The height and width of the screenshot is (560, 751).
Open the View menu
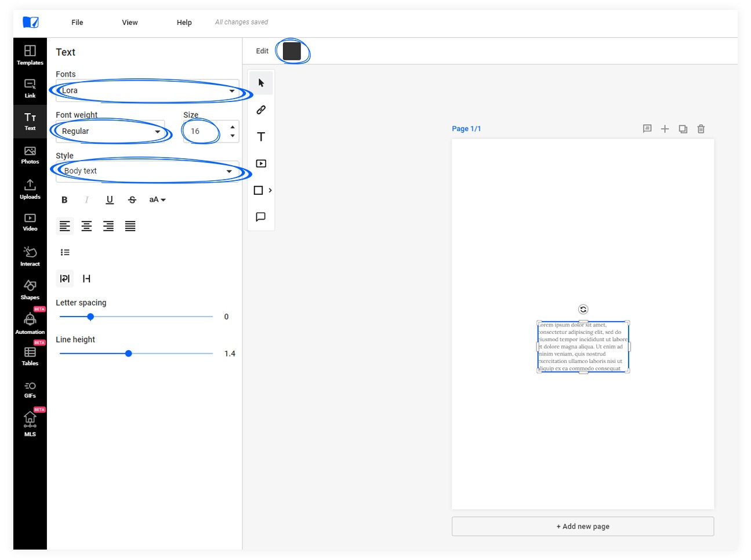[130, 23]
